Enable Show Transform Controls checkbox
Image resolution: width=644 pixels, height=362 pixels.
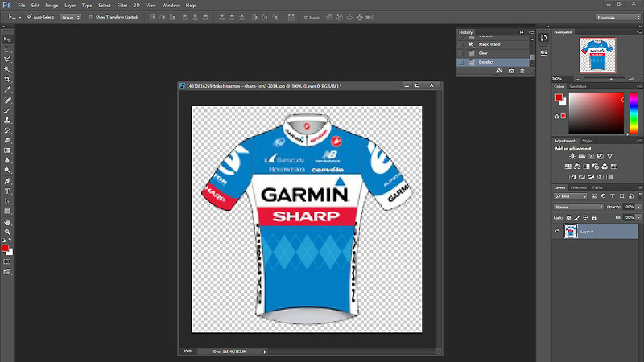point(91,17)
